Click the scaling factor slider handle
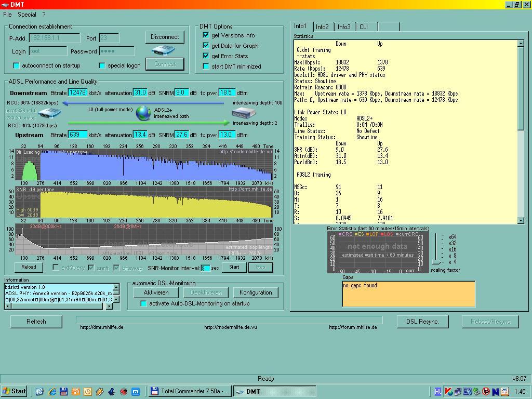Viewport: 532px width, 399px height. click(437, 262)
